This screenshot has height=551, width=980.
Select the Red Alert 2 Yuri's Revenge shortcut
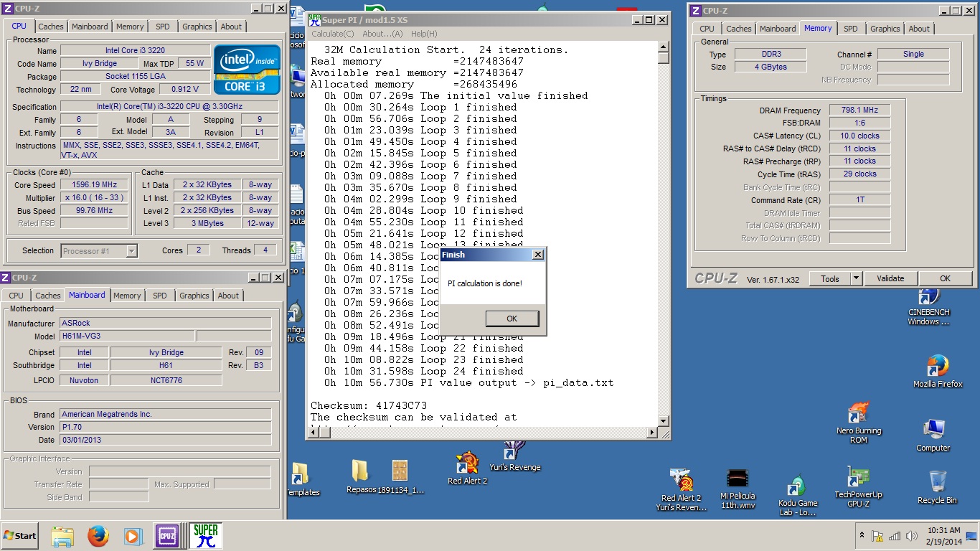click(x=681, y=490)
